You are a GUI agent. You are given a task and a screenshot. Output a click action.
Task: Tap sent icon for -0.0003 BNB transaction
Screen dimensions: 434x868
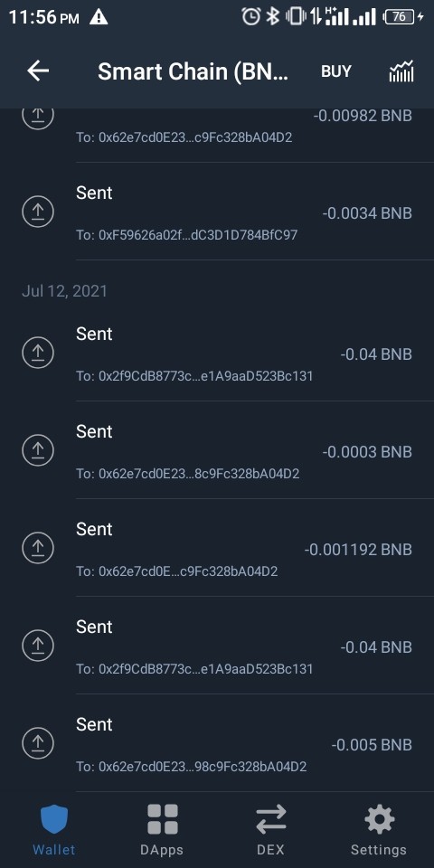[x=38, y=450]
